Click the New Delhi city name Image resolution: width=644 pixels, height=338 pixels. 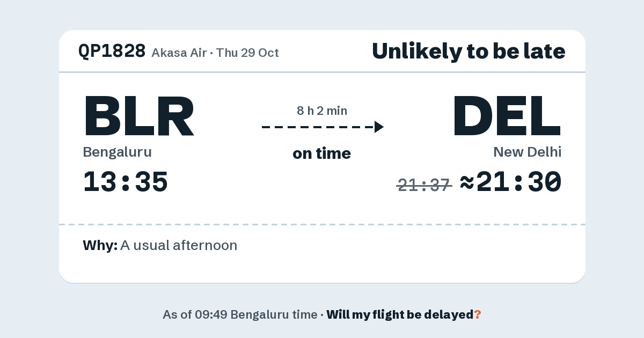click(528, 152)
